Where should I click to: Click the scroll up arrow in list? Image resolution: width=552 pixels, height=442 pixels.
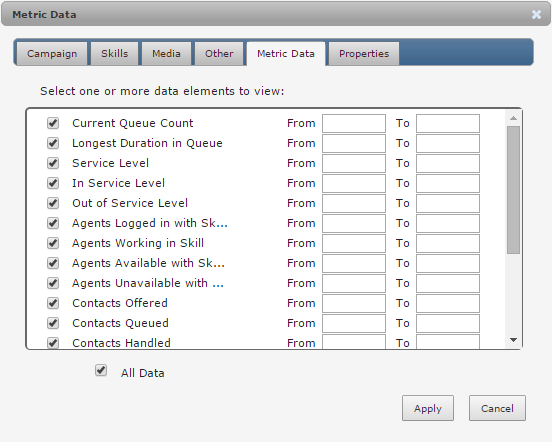click(513, 118)
